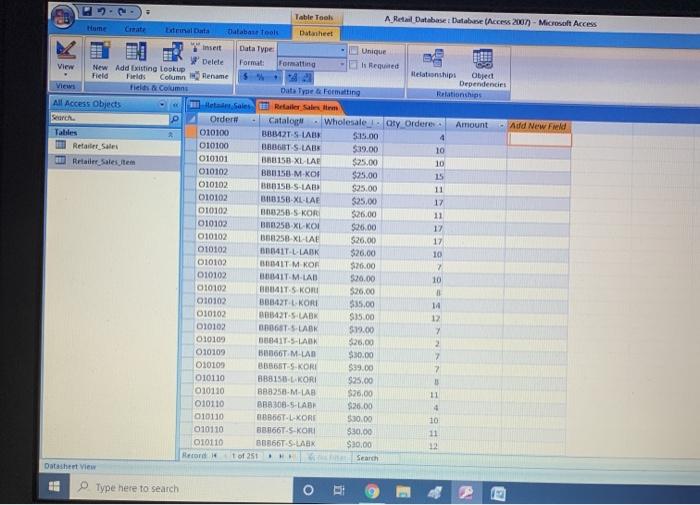Open the Data Type dropdown
700x505 pixels.
(x=342, y=50)
